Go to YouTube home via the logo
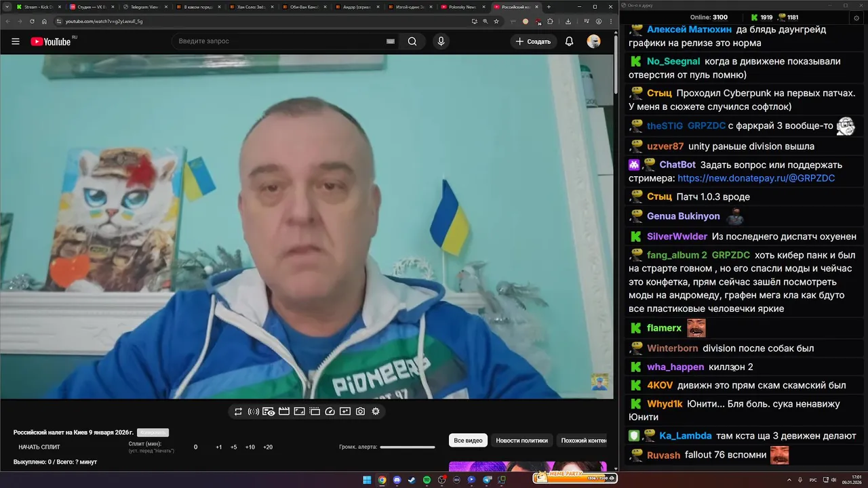868x488 pixels. [x=51, y=41]
